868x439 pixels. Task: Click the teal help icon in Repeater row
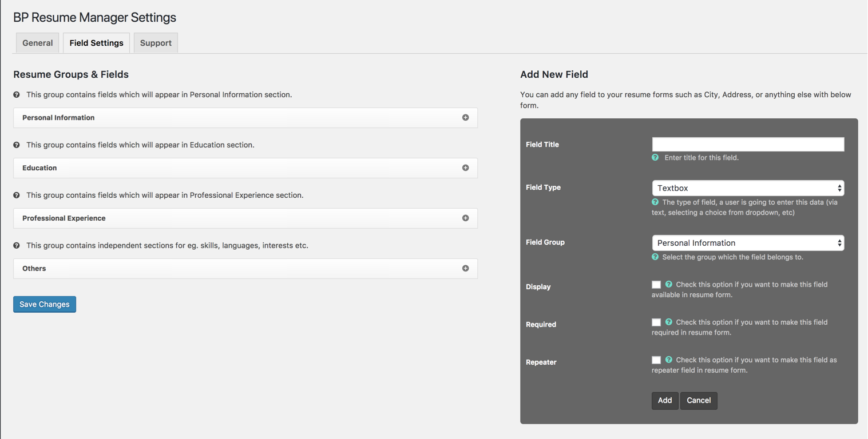[x=668, y=360]
